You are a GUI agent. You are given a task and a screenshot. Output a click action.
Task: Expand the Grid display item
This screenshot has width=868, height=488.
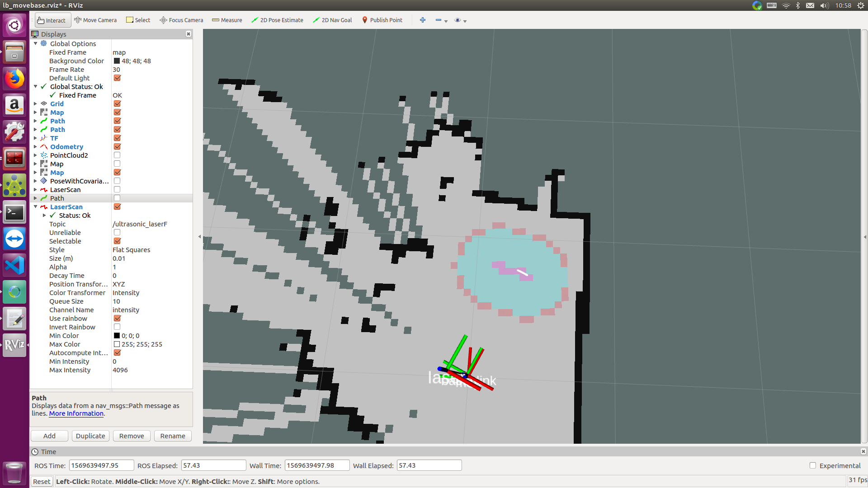click(35, 104)
